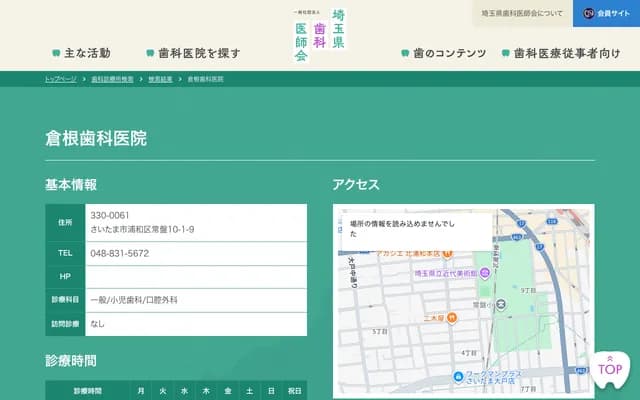Click the 住所 row header
Viewport: 640px width, 400px height.
pos(65,222)
